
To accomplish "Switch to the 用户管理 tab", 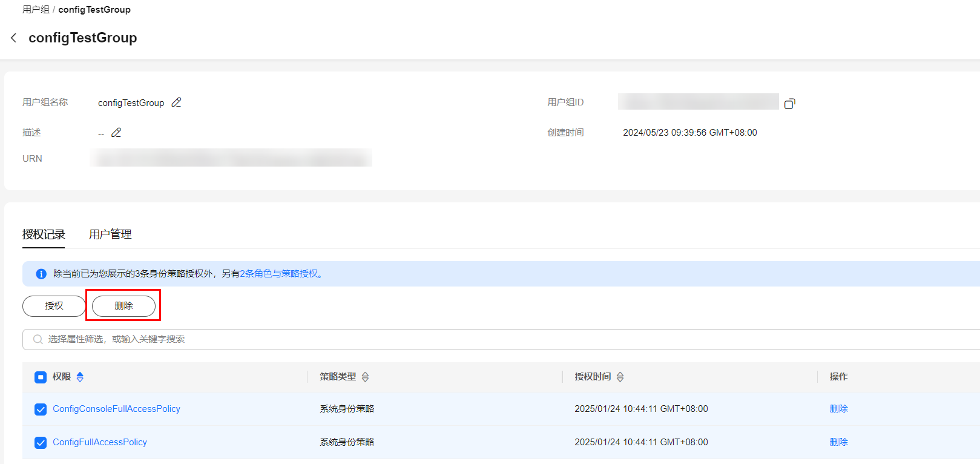I will point(110,234).
